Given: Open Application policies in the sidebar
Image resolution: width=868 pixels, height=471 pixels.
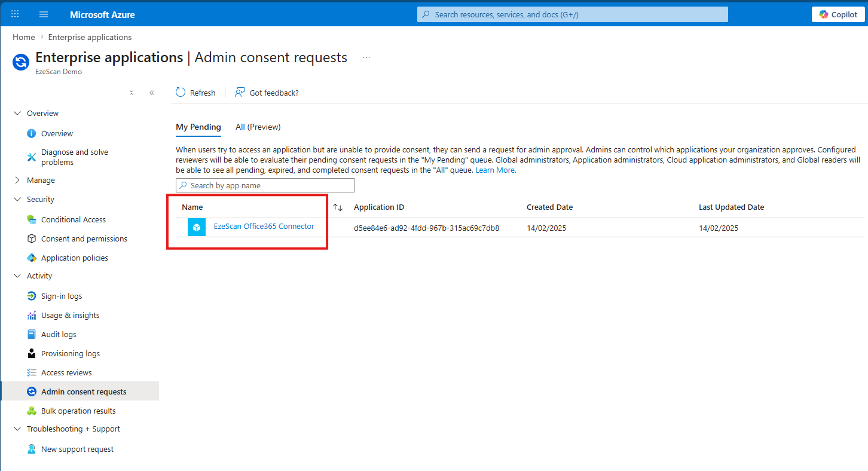Looking at the screenshot, I should pyautogui.click(x=75, y=258).
